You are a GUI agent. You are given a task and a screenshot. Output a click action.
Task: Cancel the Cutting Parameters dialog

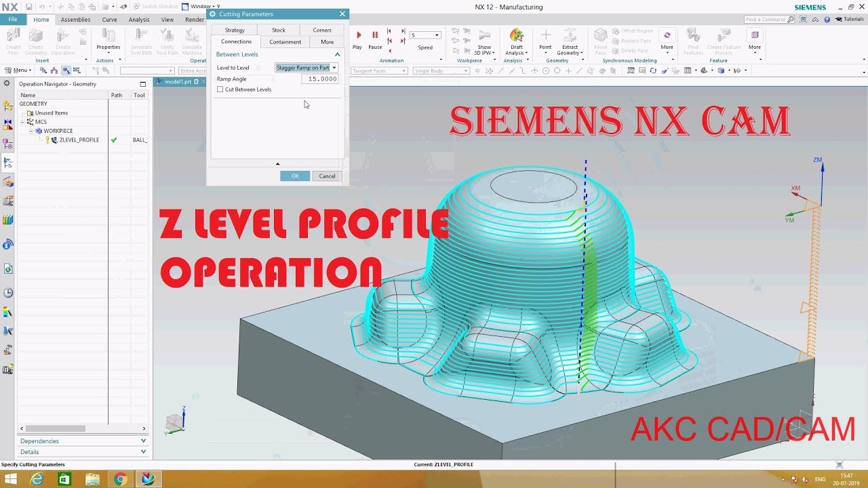[327, 176]
